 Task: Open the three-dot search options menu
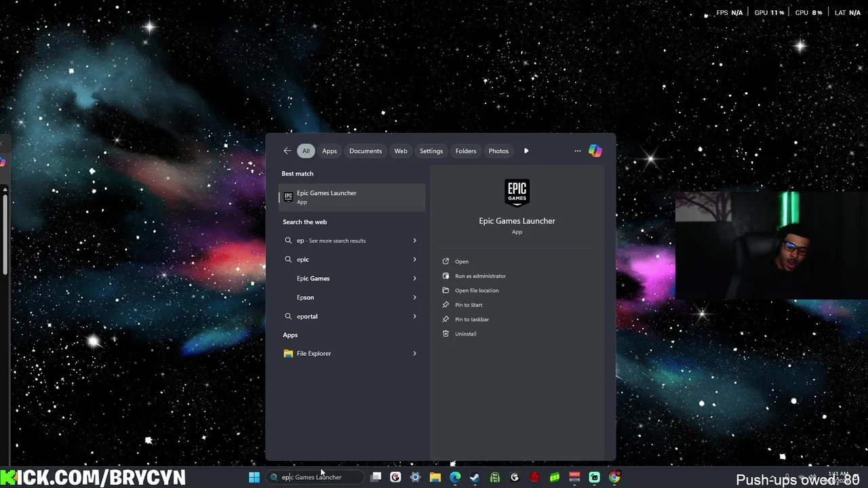[578, 151]
